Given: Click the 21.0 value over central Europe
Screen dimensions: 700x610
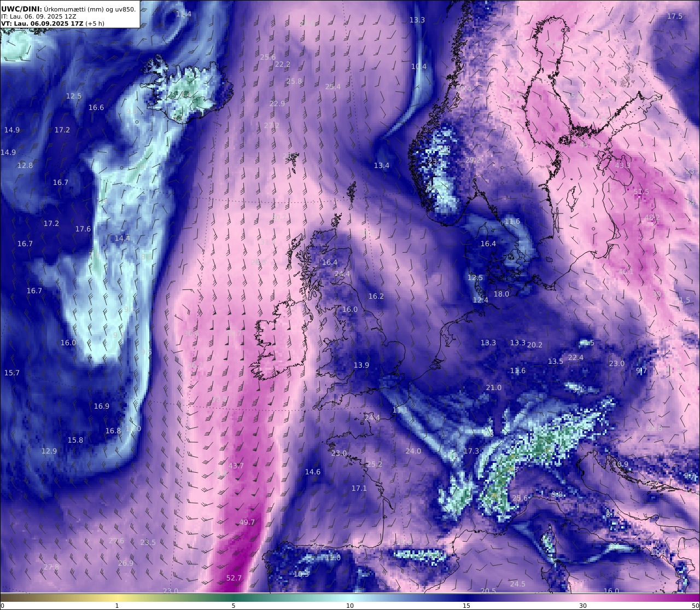Looking at the screenshot, I should coord(494,387).
